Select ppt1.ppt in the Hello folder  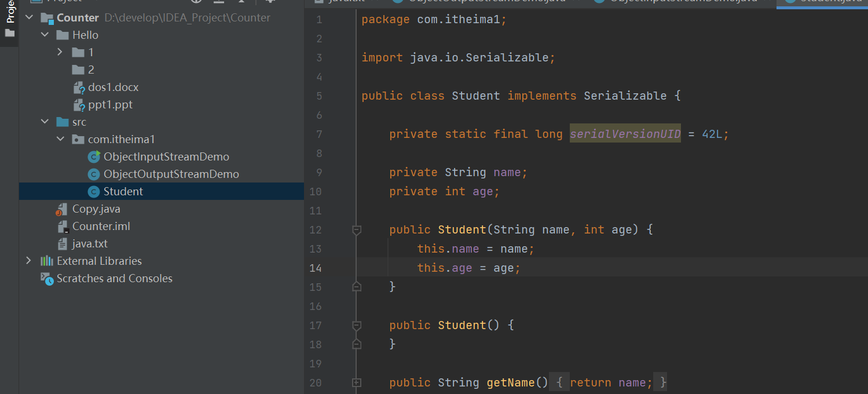point(111,105)
